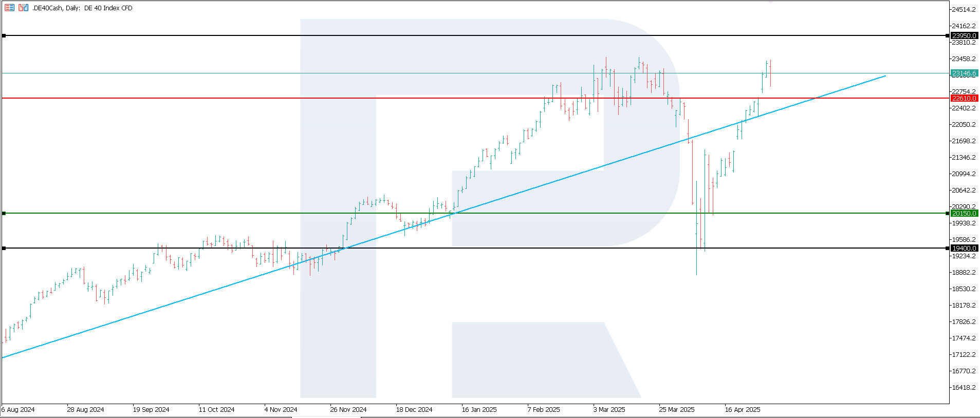Click the 18178.2 price scale value
980x418 pixels.
click(x=964, y=306)
